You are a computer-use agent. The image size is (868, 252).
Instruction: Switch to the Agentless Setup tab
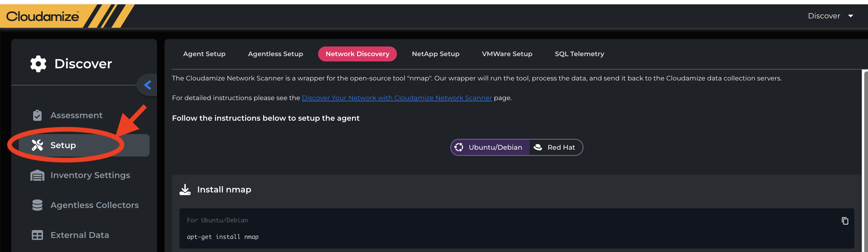click(x=275, y=54)
